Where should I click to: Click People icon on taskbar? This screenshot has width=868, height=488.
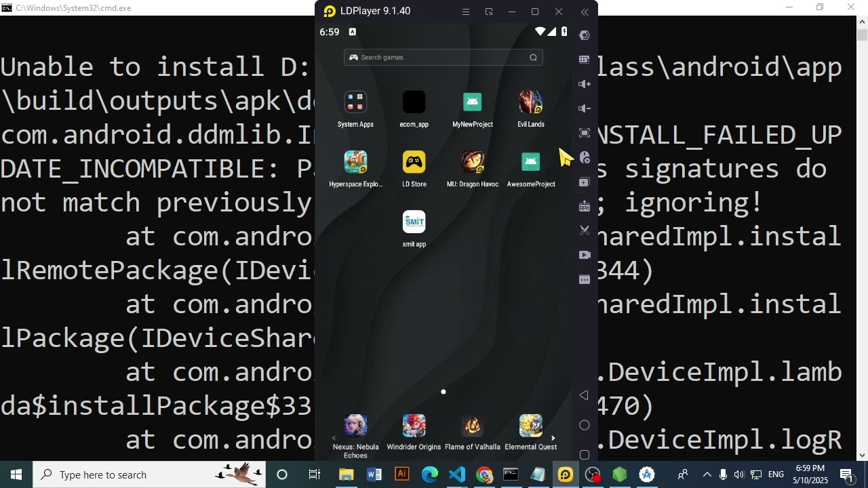coord(683,474)
